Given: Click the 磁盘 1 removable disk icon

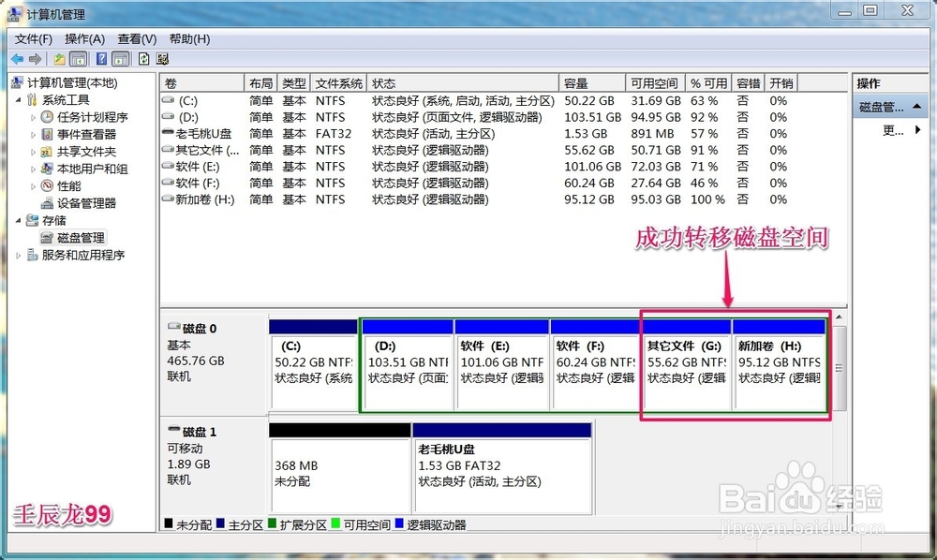Looking at the screenshot, I should click(x=174, y=429).
